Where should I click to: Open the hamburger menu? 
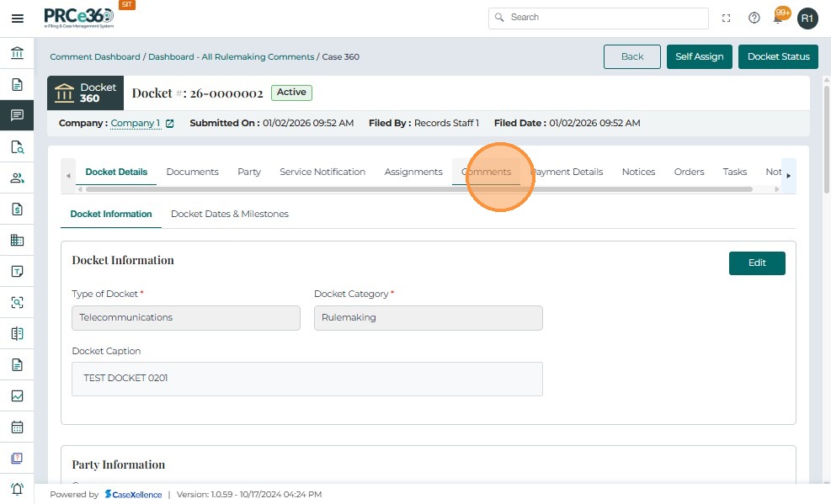pyautogui.click(x=18, y=19)
